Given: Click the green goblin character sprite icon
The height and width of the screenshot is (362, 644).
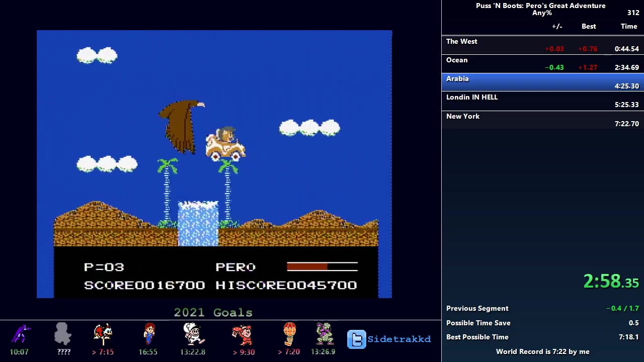Looking at the screenshot, I should pyautogui.click(x=324, y=334).
